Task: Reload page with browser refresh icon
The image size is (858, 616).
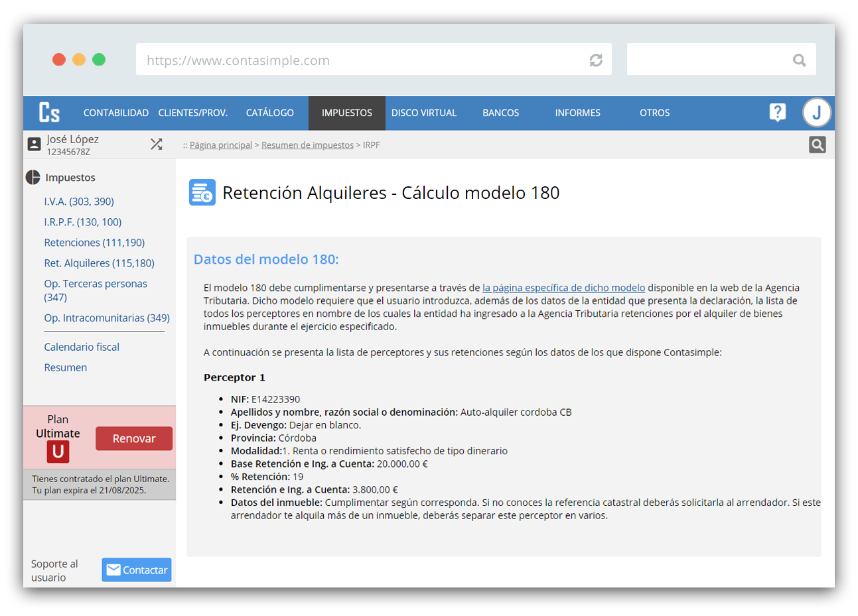Action: coord(596,60)
